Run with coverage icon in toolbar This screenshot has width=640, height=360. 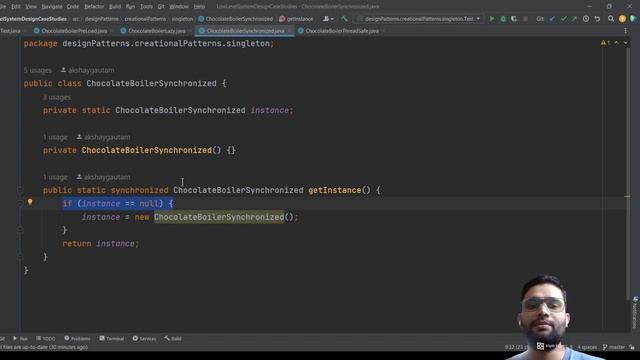[x=514, y=19]
